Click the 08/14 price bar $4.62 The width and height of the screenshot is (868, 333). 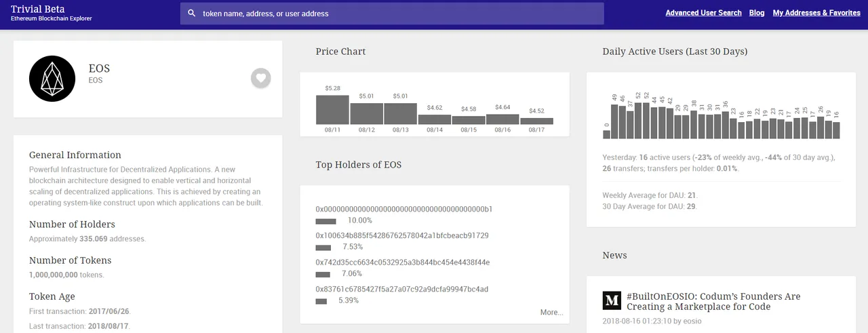(435, 119)
